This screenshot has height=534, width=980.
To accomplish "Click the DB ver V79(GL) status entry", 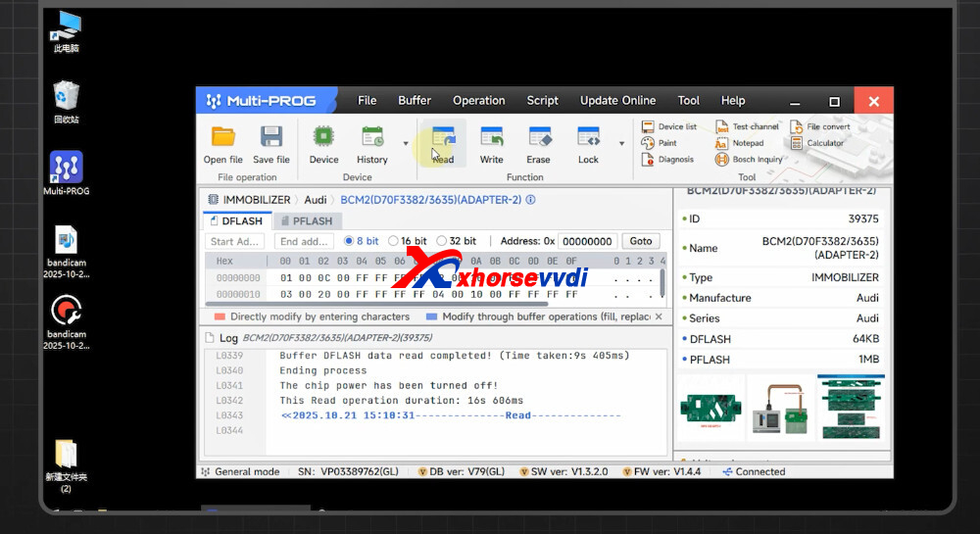I will coord(462,471).
